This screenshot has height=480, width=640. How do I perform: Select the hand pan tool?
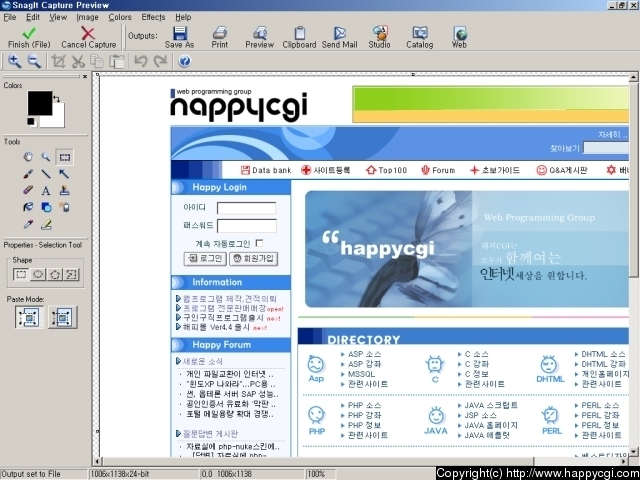(28, 157)
